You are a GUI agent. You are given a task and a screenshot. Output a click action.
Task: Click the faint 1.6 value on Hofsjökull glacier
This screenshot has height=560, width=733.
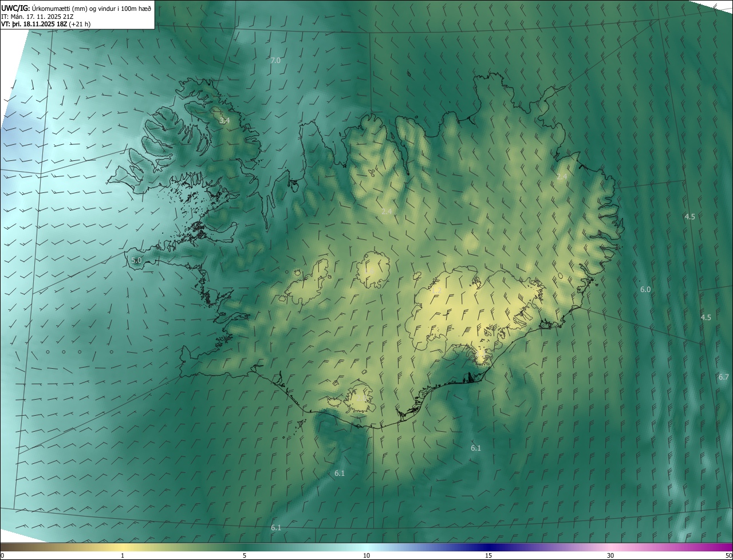click(371, 271)
